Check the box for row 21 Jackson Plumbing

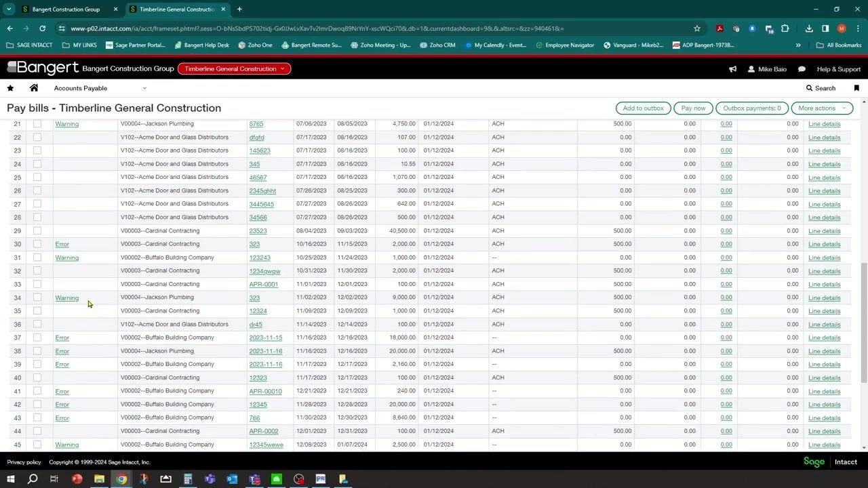tap(37, 124)
